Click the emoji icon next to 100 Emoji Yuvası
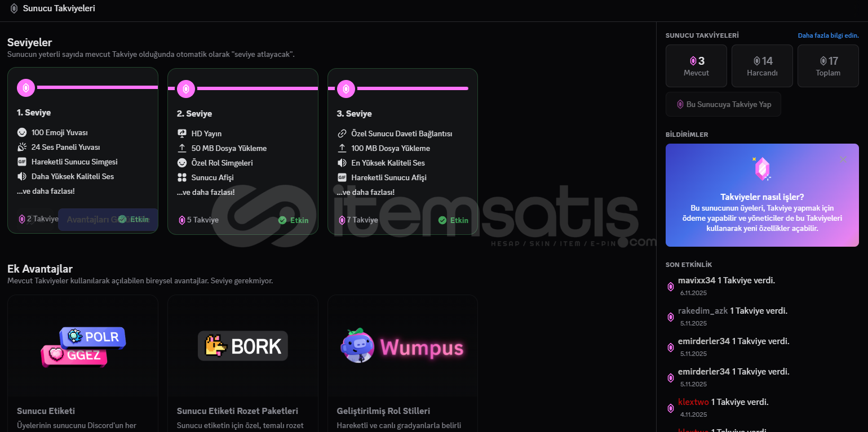 22,132
